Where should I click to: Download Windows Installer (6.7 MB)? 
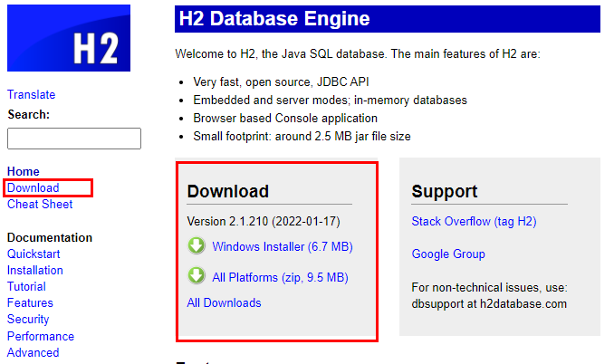pos(283,247)
